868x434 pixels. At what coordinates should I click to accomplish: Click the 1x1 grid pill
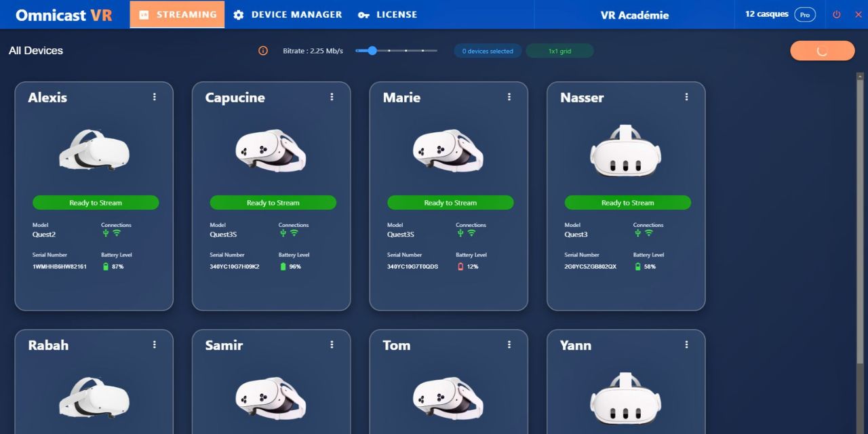pos(559,50)
